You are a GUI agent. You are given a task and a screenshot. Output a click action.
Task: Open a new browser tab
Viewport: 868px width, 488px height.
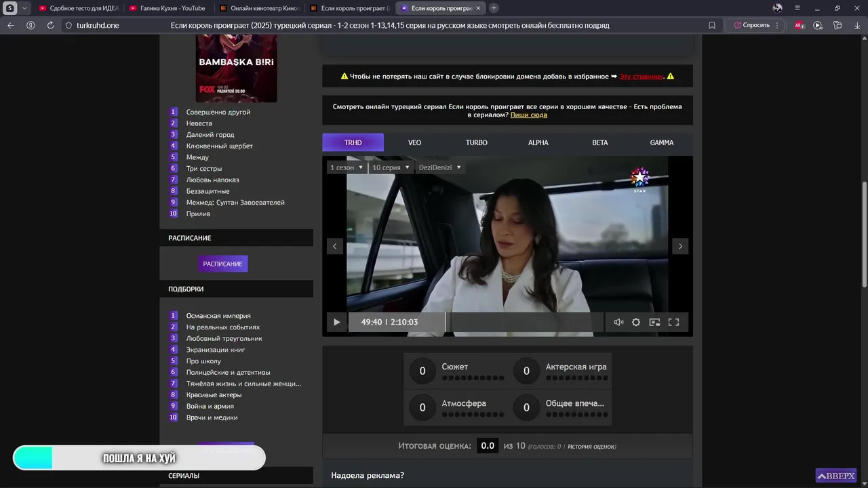pos(494,8)
